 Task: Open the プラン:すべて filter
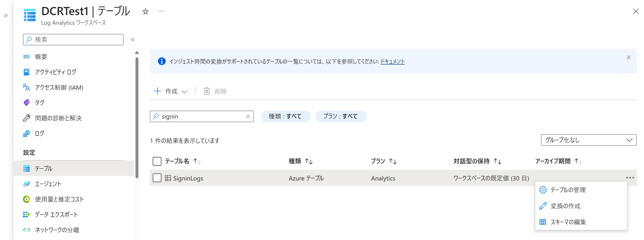click(x=341, y=116)
